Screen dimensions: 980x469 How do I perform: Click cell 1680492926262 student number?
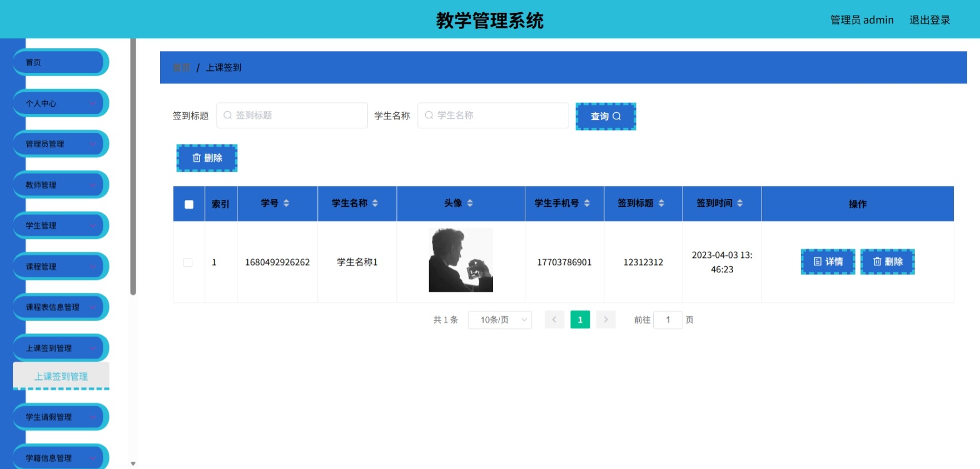pyautogui.click(x=277, y=262)
